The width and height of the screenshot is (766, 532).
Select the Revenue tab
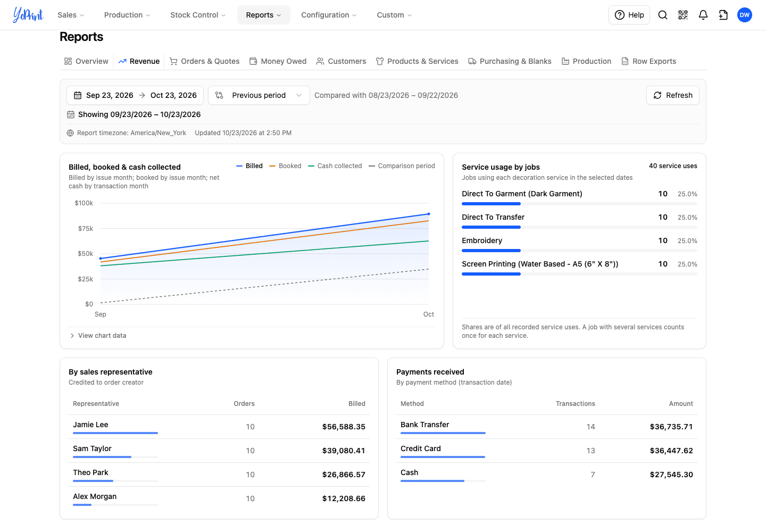[139, 61]
